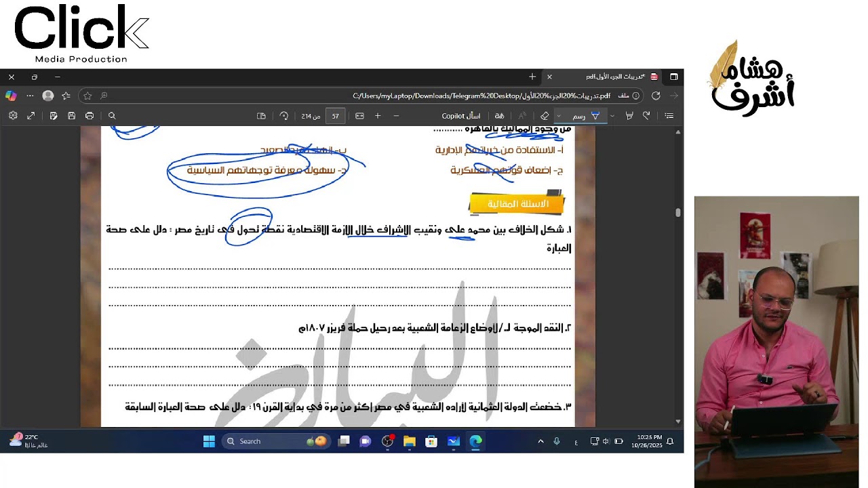Zoom in with the plus icon
This screenshot has width=868, height=488.
378,116
